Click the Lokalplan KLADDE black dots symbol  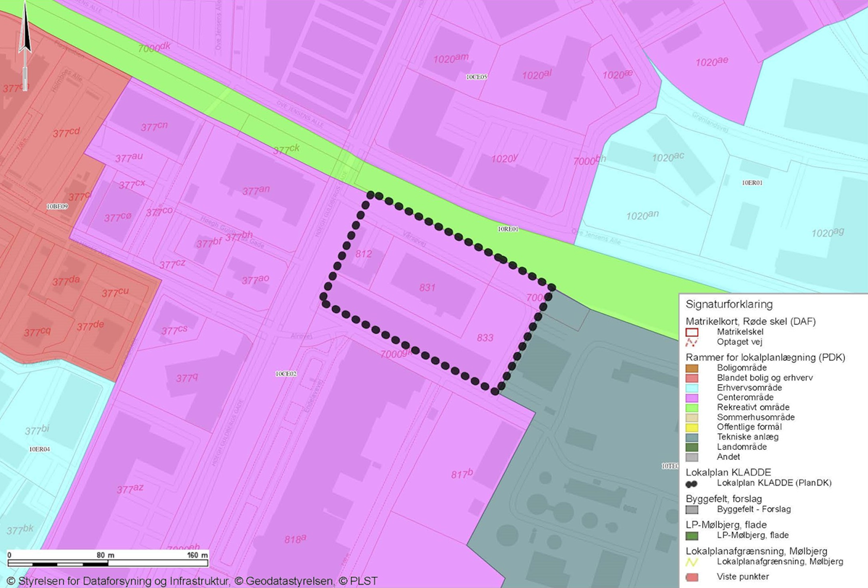point(692,483)
